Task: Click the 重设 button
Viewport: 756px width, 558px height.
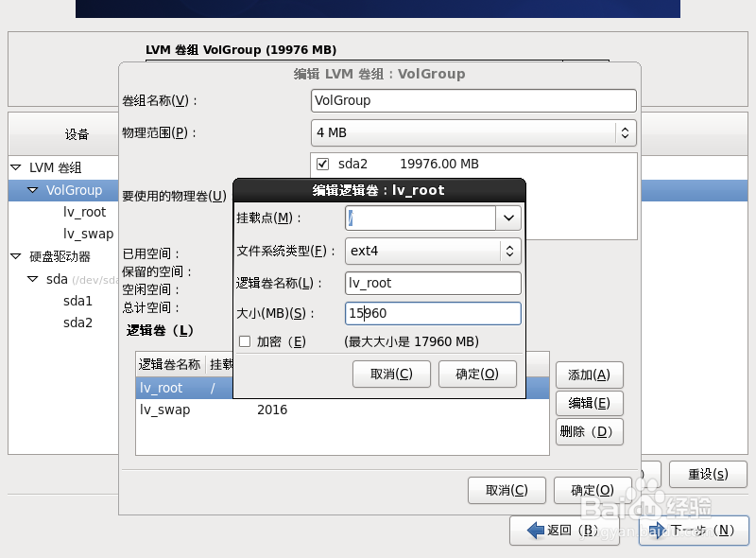Action: 707,474
